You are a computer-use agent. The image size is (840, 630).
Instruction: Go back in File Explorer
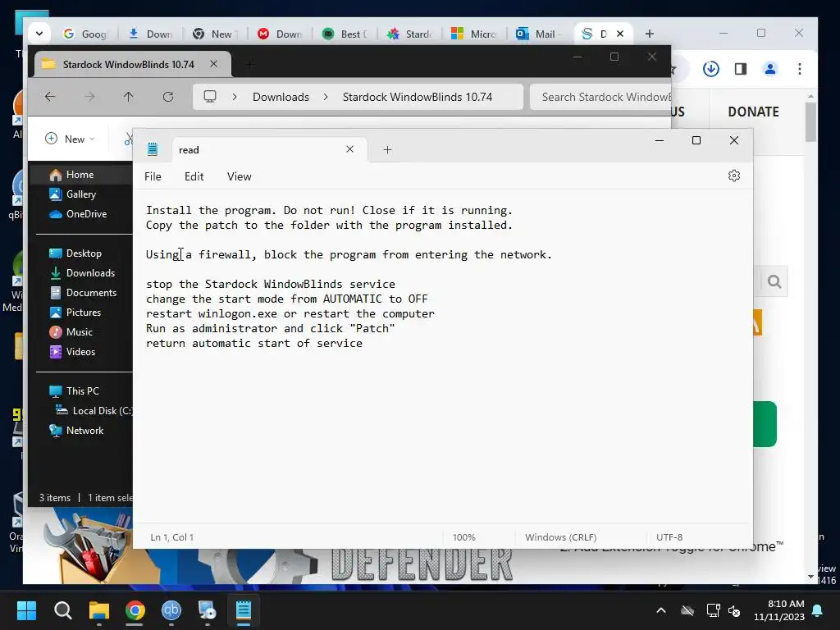50,97
